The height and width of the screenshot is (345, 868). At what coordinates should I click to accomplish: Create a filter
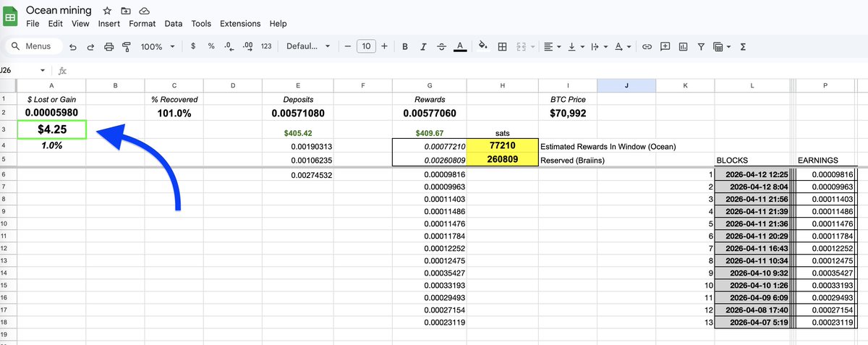(x=701, y=46)
